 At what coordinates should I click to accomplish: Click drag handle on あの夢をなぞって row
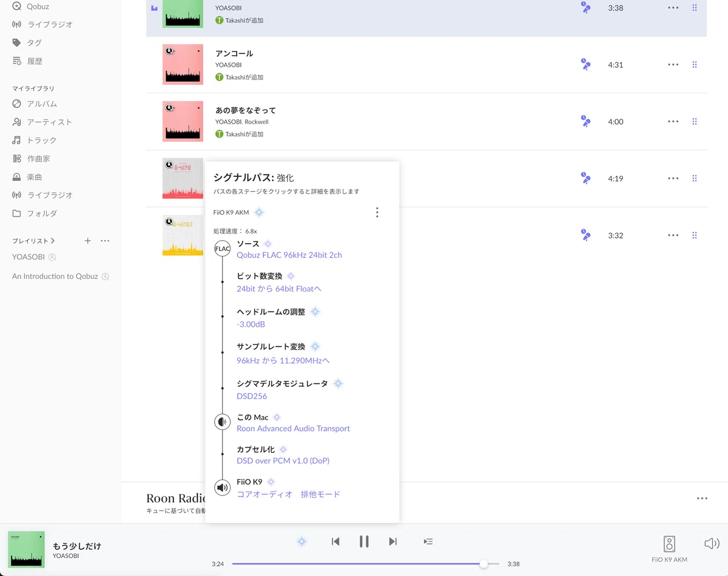pyautogui.click(x=695, y=121)
